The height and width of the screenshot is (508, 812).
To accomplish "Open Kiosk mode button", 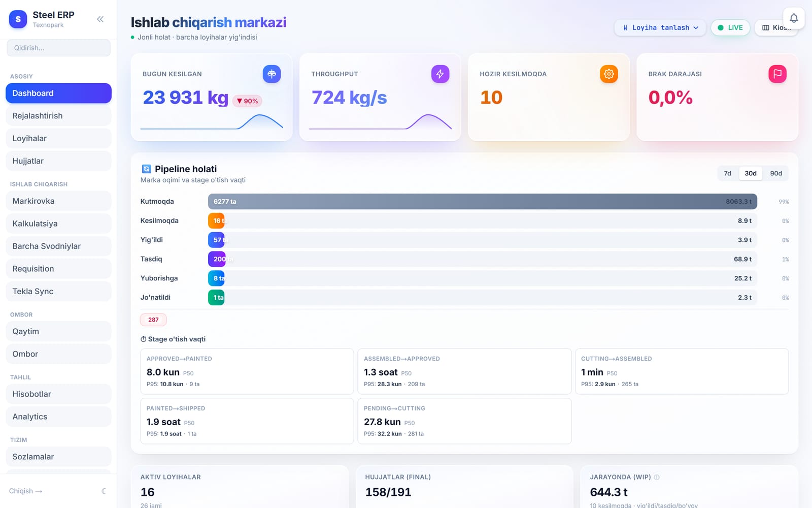I will pos(776,27).
